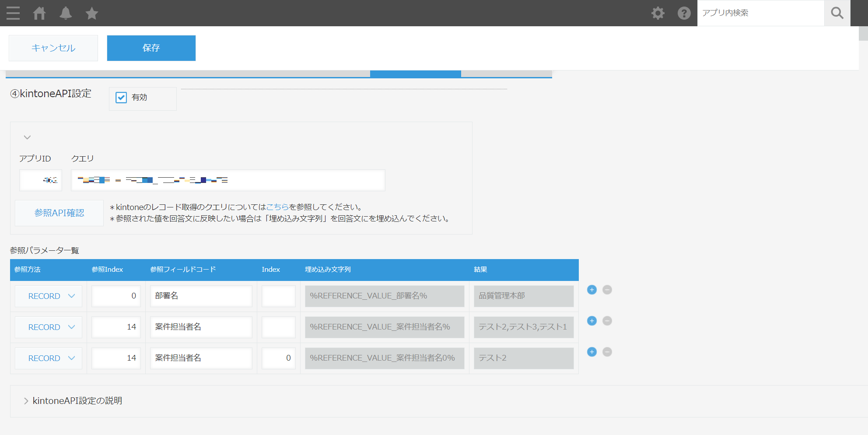Image resolution: width=868 pixels, height=435 pixels.
Task: Open the hamburger navigation menu
Action: click(13, 13)
